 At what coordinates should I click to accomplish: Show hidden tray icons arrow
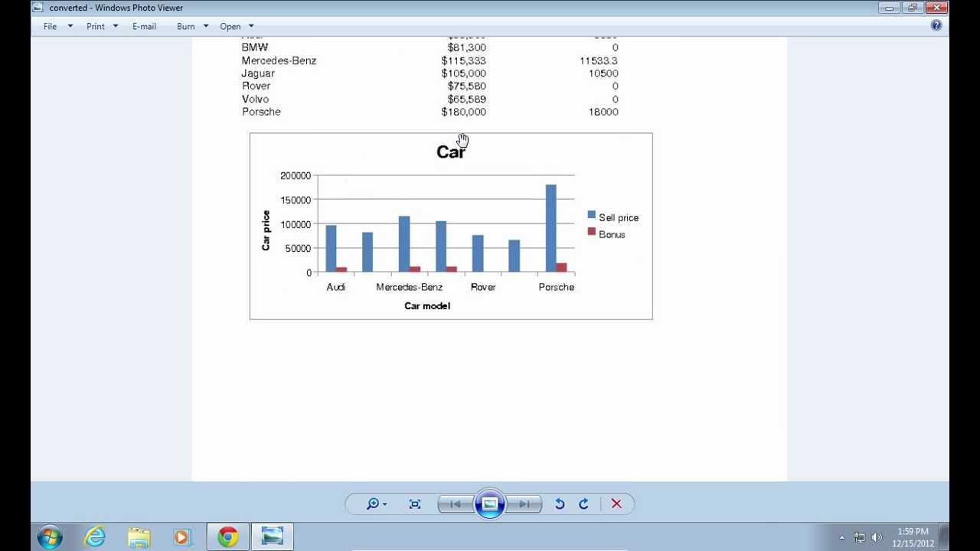click(x=842, y=537)
